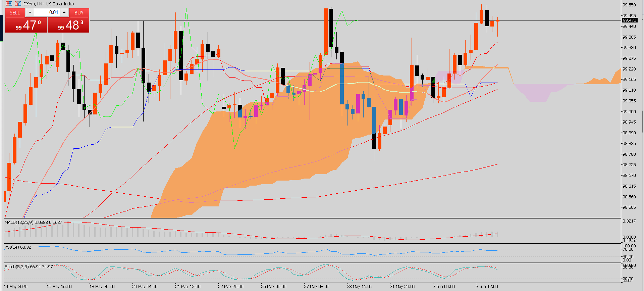Select the '21 May 12:00' time axis label
644x291 pixels.
(x=188, y=286)
